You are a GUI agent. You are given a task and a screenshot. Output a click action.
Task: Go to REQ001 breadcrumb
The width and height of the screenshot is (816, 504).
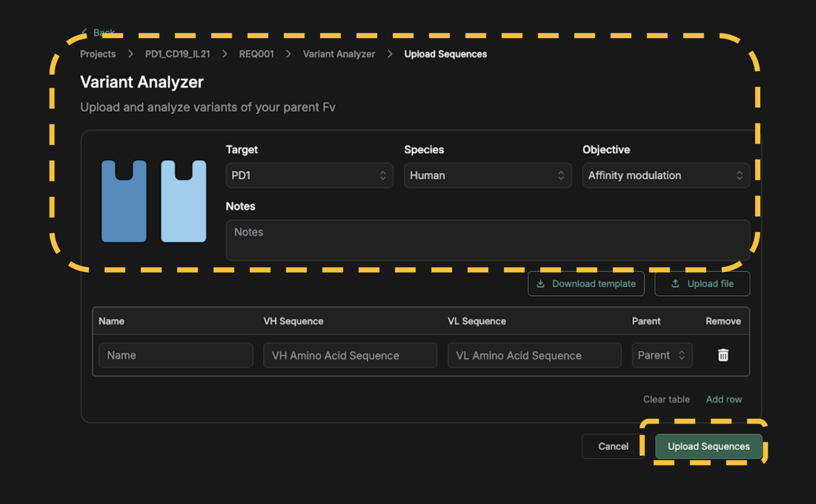pos(256,54)
